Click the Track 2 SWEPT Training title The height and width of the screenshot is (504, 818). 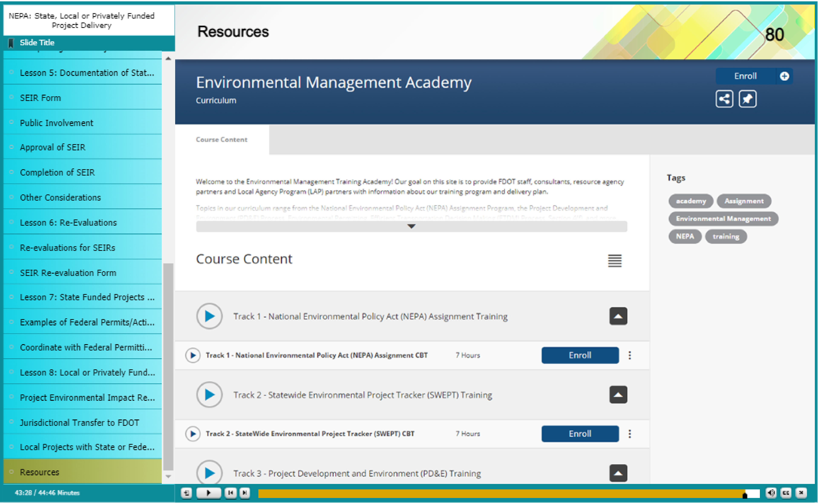coord(363,395)
